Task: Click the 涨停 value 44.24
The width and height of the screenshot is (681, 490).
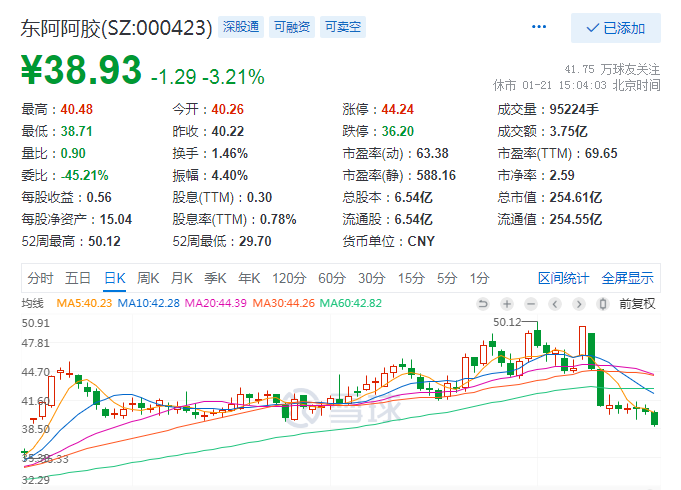Action: click(397, 109)
